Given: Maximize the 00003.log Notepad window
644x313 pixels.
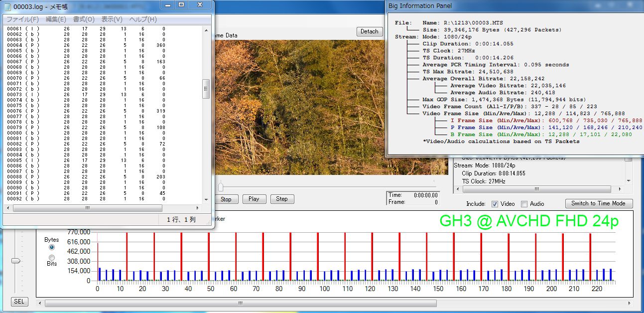Looking at the screenshot, I should click(181, 5).
